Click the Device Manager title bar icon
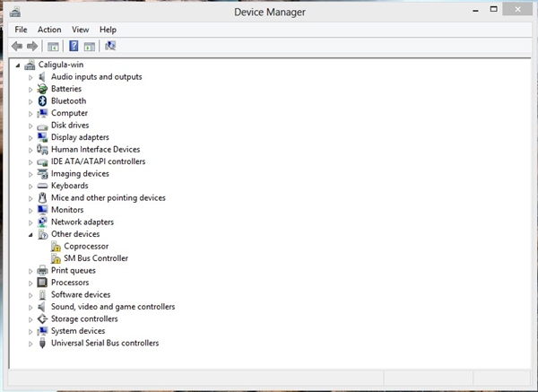The width and height of the screenshot is (538, 392). coord(15,13)
